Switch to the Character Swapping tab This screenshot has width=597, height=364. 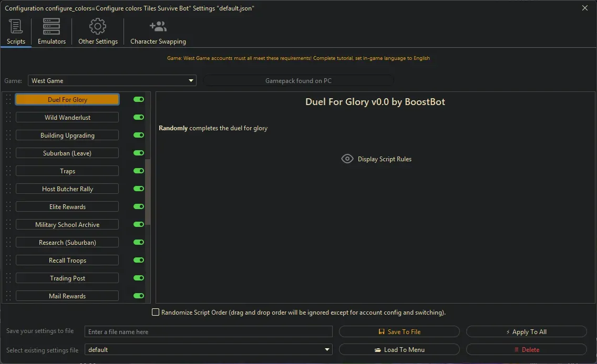click(158, 32)
